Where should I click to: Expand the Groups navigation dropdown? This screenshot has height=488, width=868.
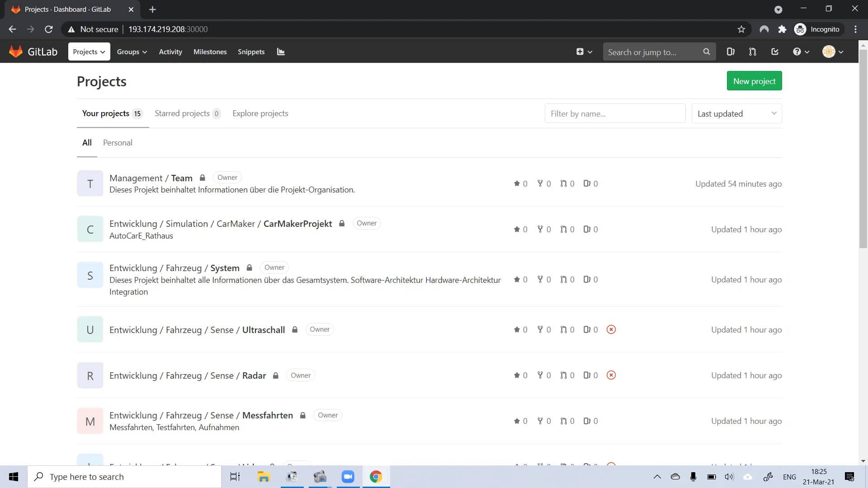(x=132, y=52)
